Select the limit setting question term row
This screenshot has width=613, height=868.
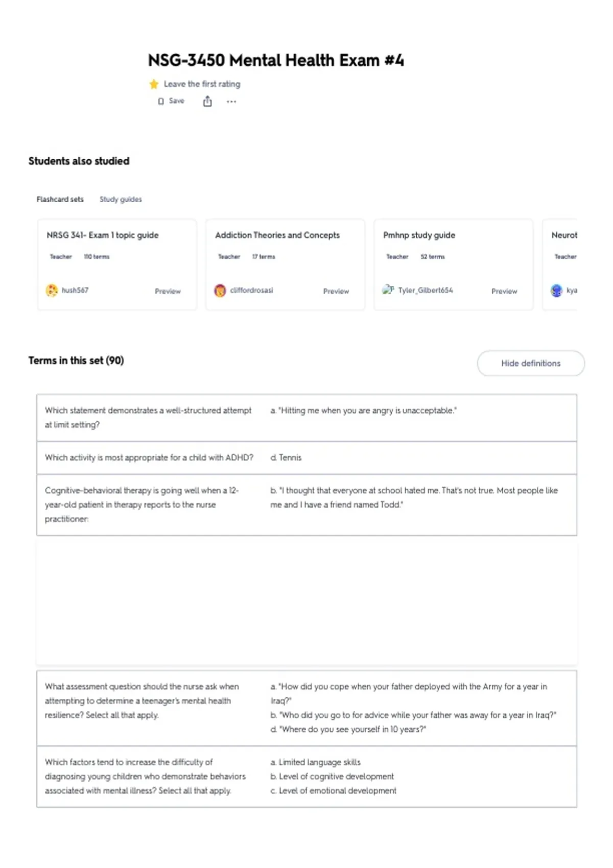coord(306,418)
